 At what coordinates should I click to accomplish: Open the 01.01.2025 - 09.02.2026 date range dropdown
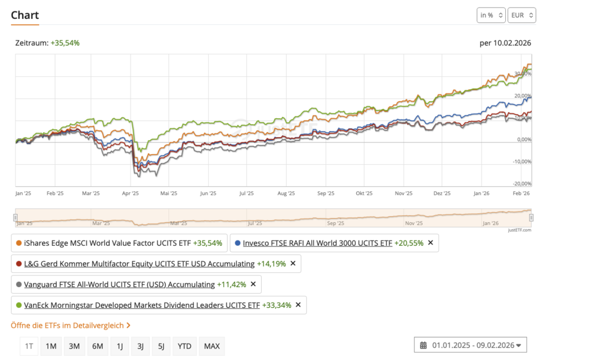[470, 345]
